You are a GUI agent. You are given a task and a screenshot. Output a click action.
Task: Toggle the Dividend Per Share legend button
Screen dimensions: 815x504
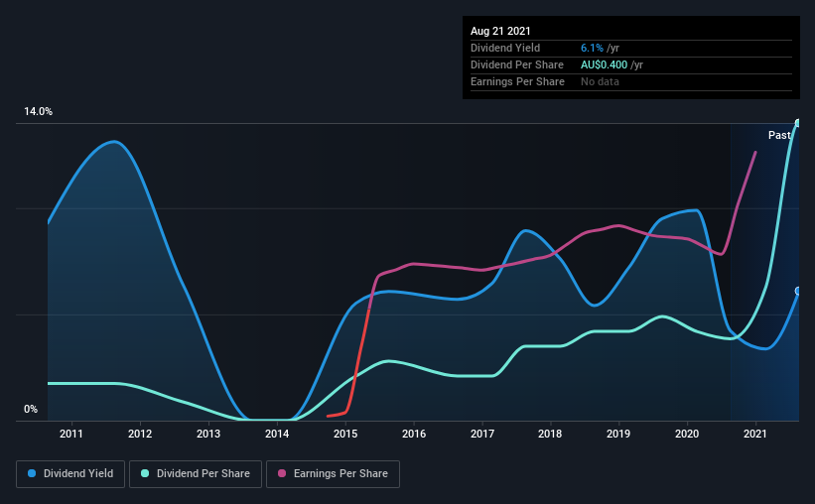(196, 474)
